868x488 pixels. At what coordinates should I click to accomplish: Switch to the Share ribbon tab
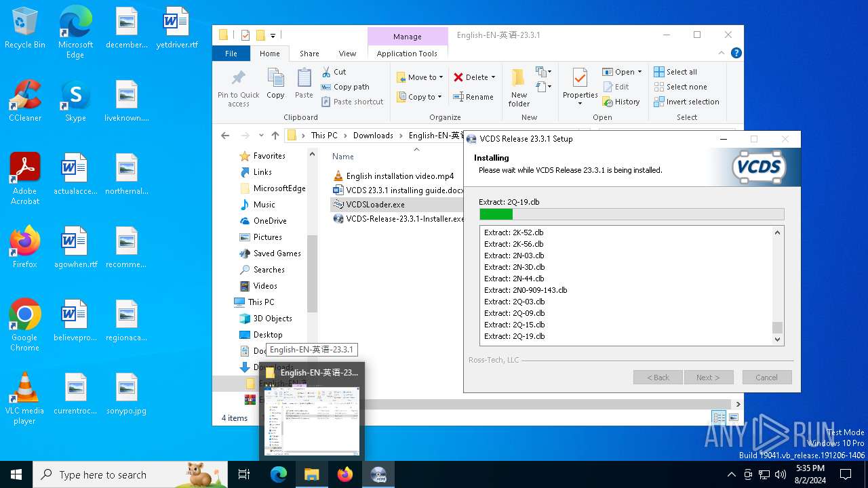tap(309, 54)
